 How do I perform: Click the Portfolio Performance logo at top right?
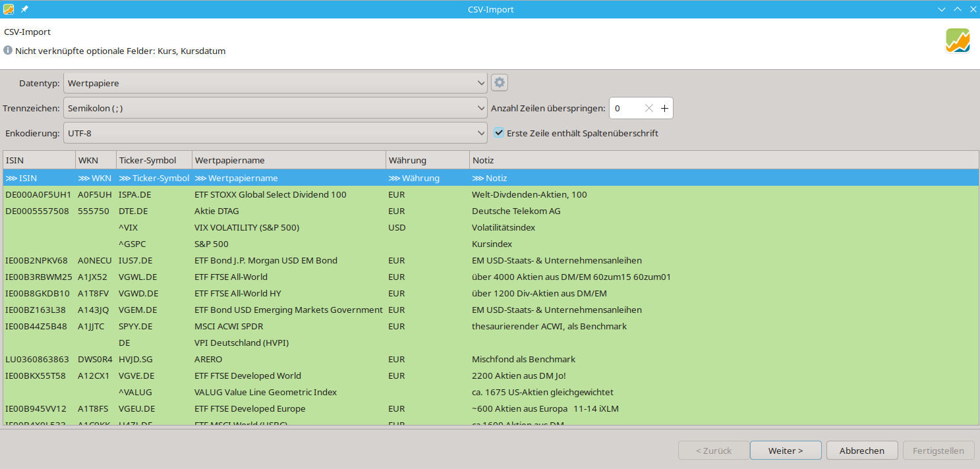point(958,41)
